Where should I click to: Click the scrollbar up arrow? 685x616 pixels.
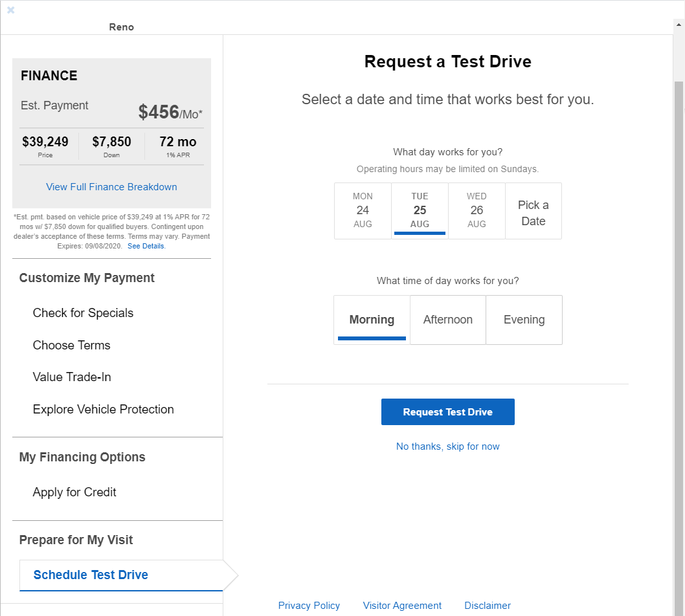point(679,25)
